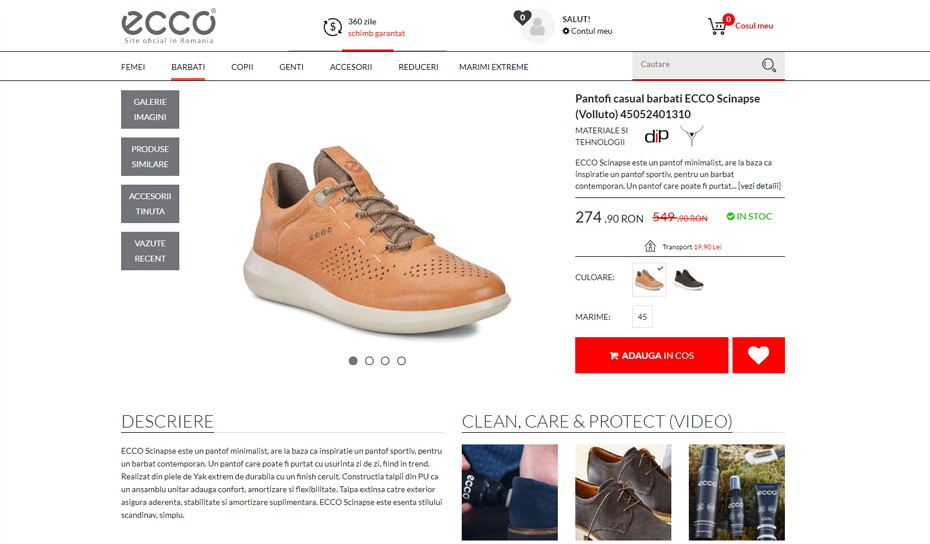Click the search magnifier icon
The height and width of the screenshot is (544, 930).
769,65
